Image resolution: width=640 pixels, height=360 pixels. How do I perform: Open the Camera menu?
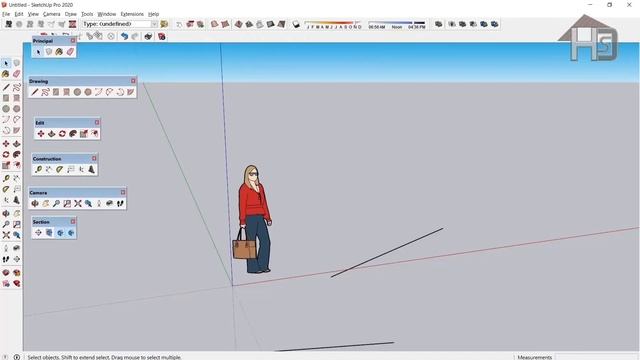click(x=51, y=14)
